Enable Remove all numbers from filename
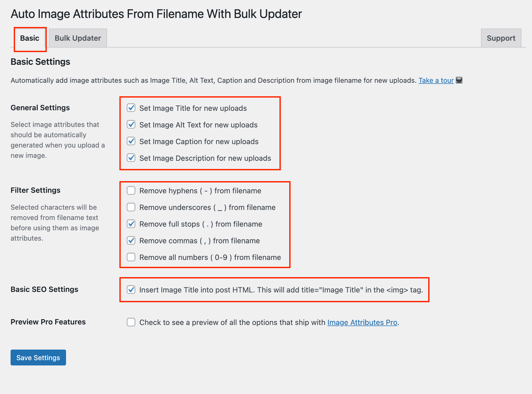This screenshot has height=394, width=532. tap(131, 257)
